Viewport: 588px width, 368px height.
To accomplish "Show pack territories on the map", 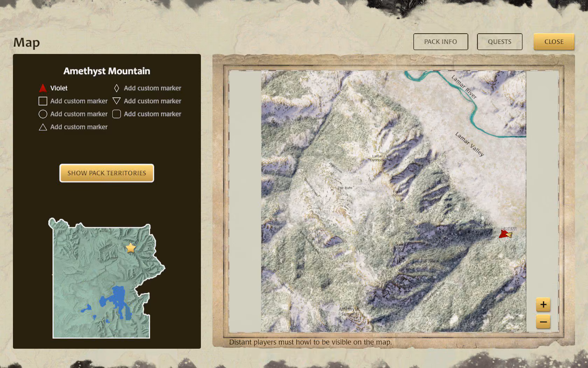I will coord(107,173).
